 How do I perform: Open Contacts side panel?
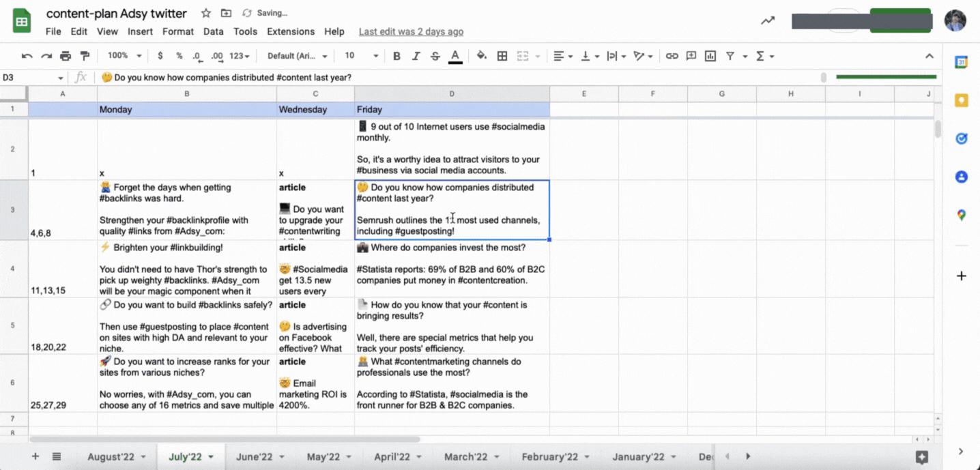point(961,177)
